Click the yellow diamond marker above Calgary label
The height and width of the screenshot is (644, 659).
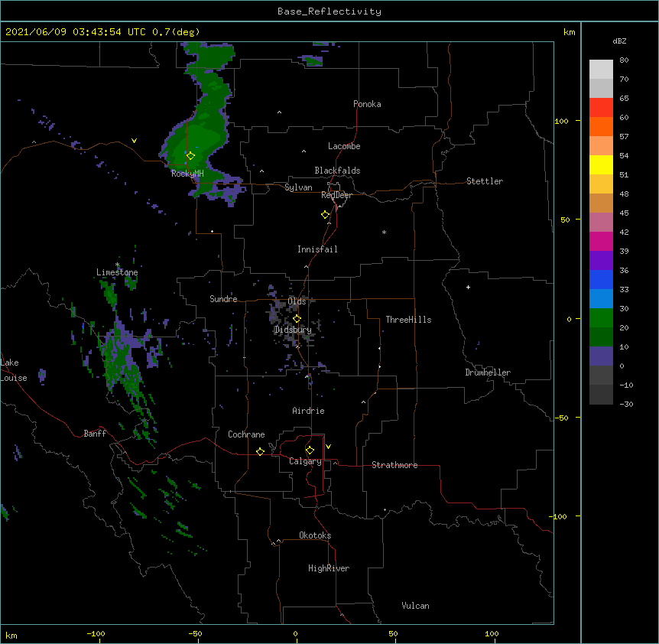[x=310, y=450]
